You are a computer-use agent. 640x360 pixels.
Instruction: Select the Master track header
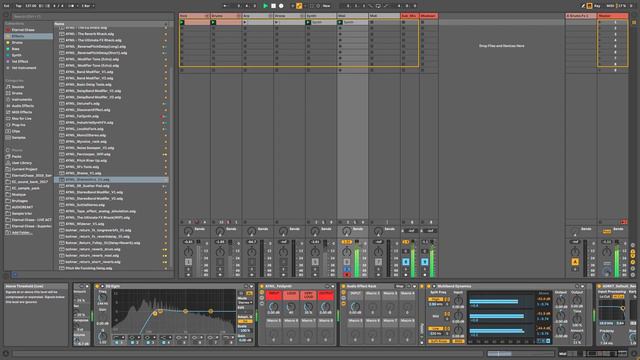(613, 16)
